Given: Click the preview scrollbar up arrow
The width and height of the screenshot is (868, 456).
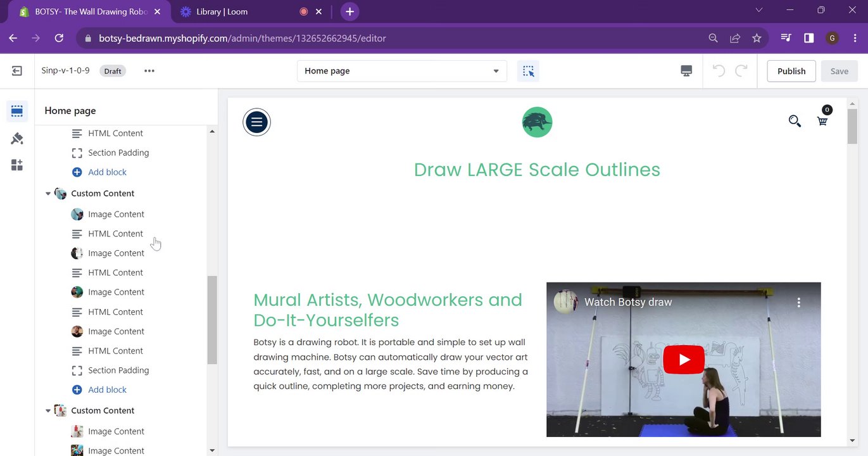Looking at the screenshot, I should 852,103.
